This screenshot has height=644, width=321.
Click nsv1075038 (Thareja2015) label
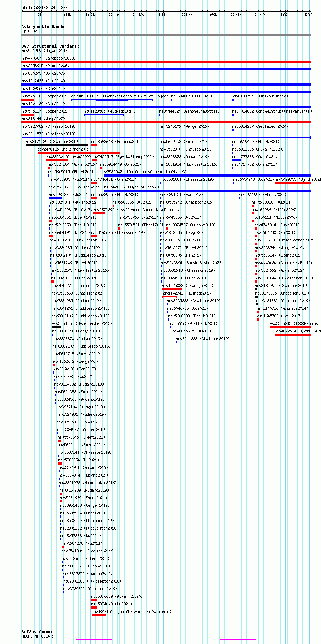point(188,286)
